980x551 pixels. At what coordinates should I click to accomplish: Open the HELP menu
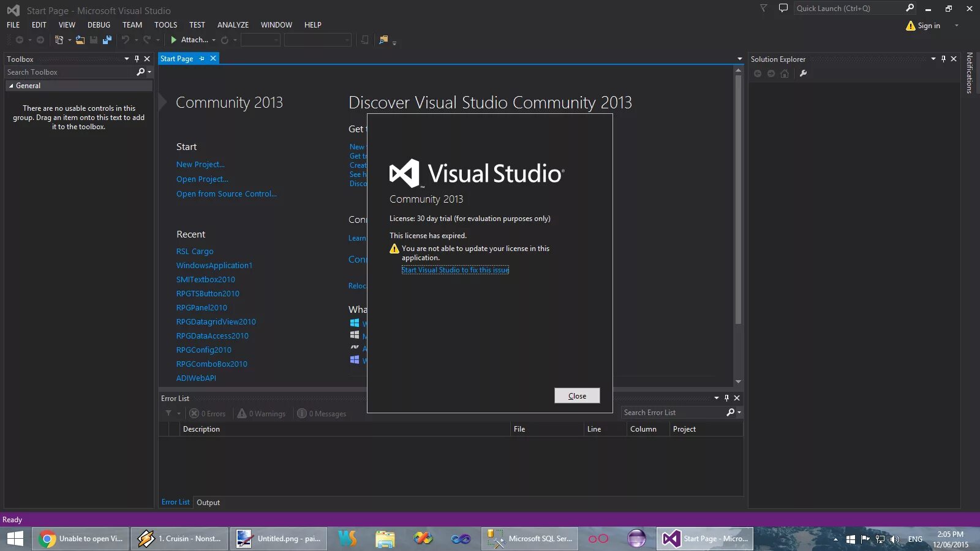pos(313,25)
